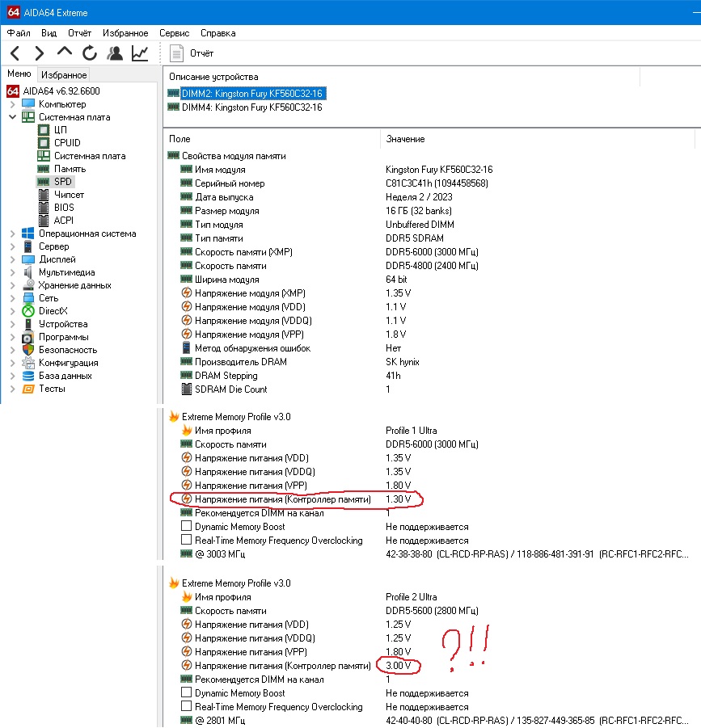The image size is (701, 728).
Task: Toggle first Dynamic Memory Boost checkbox under Profile 1
Action: pos(186,526)
